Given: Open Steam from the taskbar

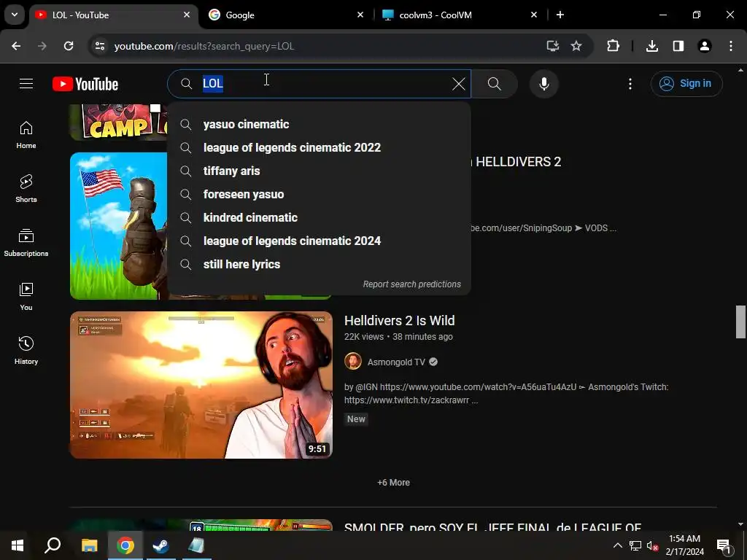Looking at the screenshot, I should point(161,545).
